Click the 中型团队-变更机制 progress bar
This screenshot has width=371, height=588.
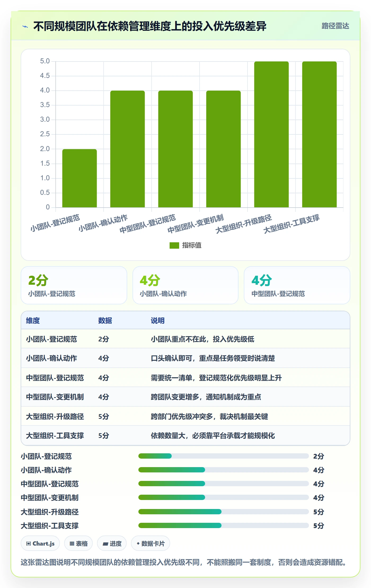click(223, 497)
